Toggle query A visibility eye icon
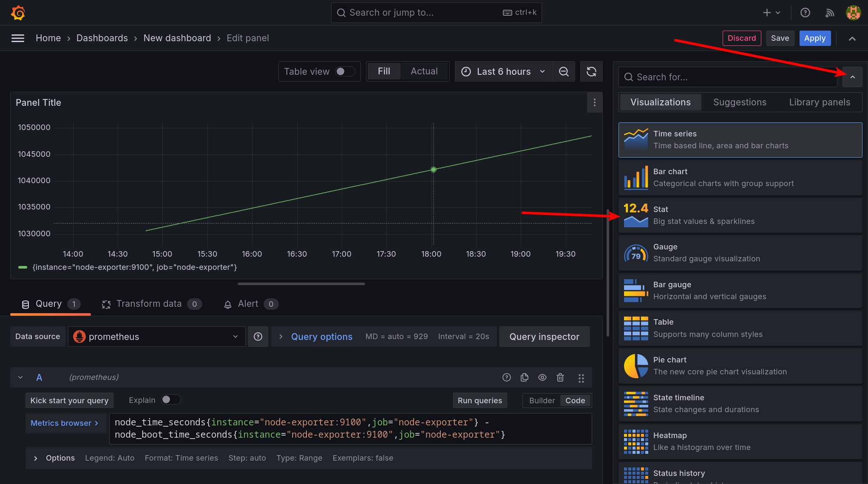The image size is (868, 484). [x=542, y=377]
